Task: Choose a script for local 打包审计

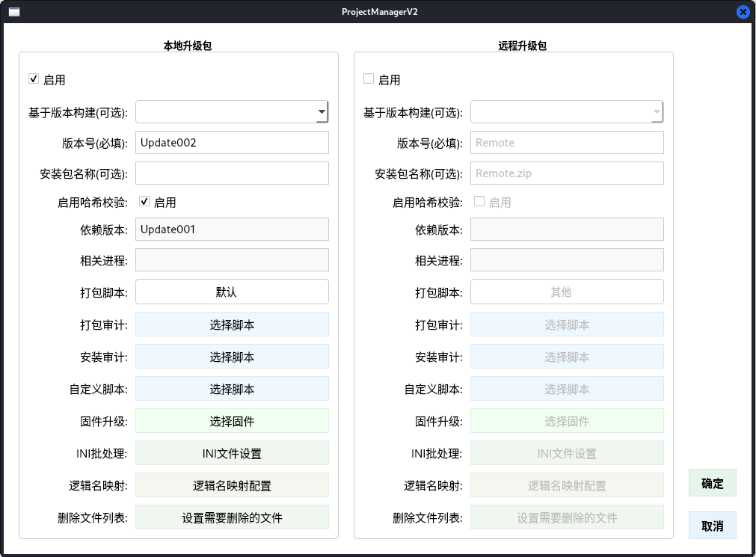Action: 232,324
